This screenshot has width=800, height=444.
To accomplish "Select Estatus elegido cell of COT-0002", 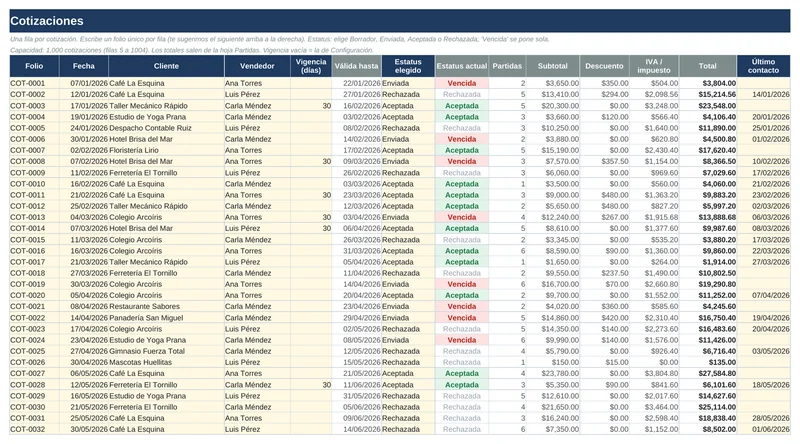I will [x=408, y=94].
